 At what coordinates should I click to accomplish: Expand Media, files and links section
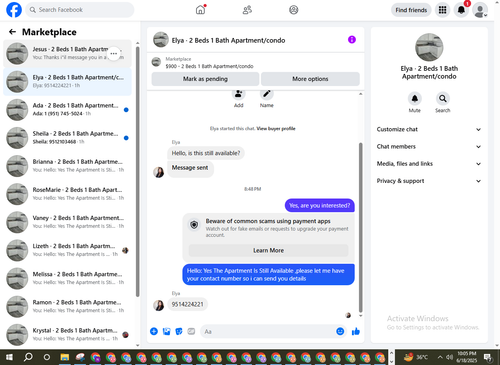tap(429, 164)
